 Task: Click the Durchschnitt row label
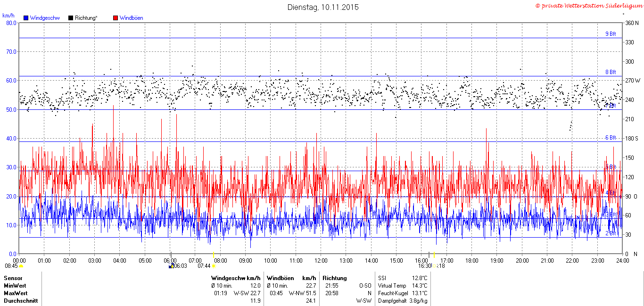(21, 300)
